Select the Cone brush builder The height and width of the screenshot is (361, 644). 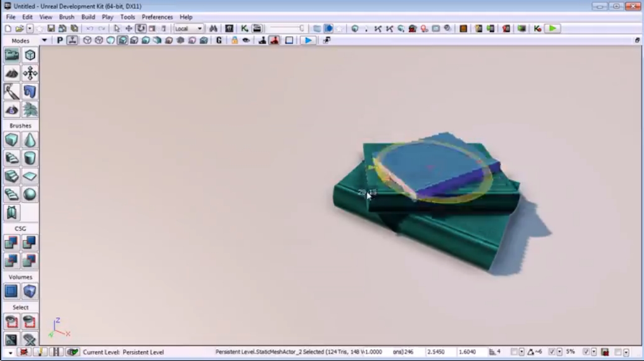click(x=30, y=140)
